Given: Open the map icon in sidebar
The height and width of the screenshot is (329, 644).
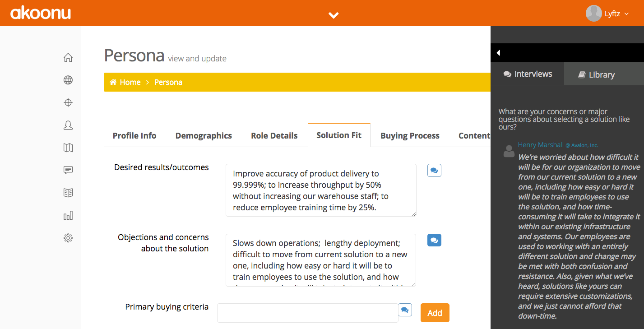Looking at the screenshot, I should [x=68, y=148].
